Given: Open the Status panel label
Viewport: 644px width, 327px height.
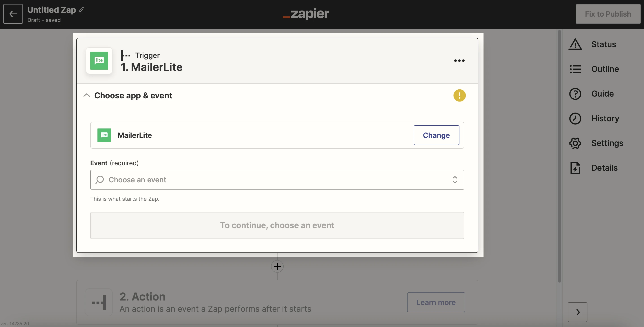Looking at the screenshot, I should pyautogui.click(x=604, y=44).
